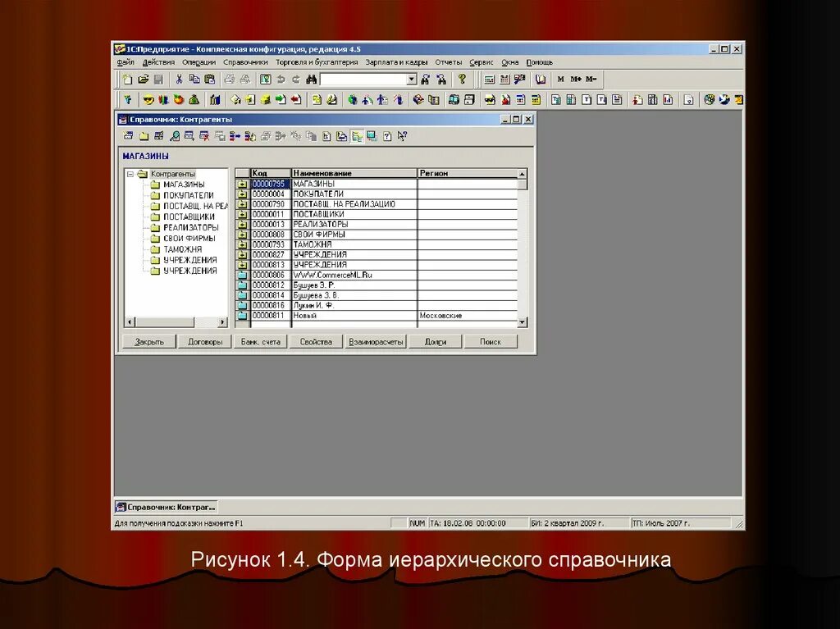The height and width of the screenshot is (629, 840).
Task: Select the СВОИ ФИРМЫ folder in tree
Action: [x=189, y=239]
